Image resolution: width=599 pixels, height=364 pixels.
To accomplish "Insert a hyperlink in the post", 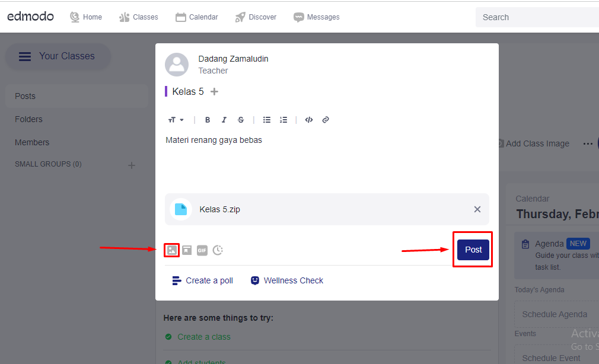I will (x=326, y=120).
